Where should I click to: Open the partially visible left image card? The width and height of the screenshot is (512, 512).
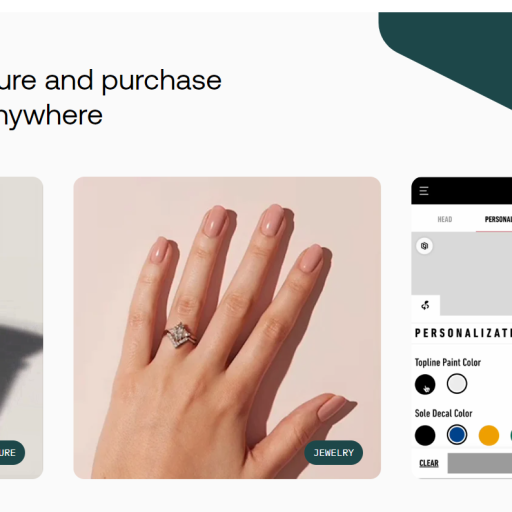point(21,328)
